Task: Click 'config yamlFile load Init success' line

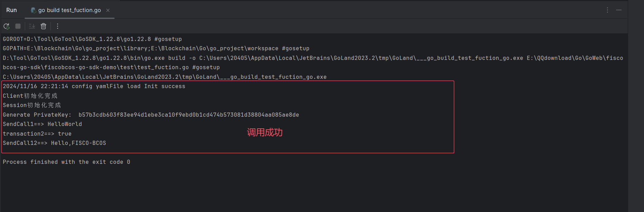Action: click(x=94, y=86)
